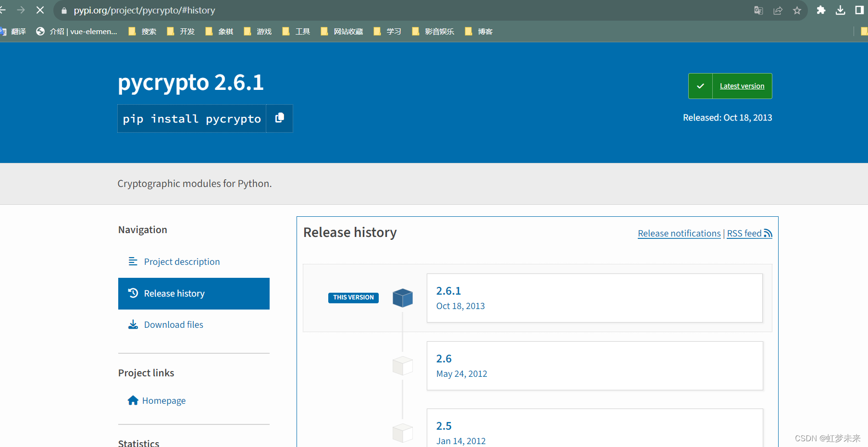The image size is (868, 447).
Task: Open release 2.5 dated Jan 14, 2012
Action: (x=595, y=428)
